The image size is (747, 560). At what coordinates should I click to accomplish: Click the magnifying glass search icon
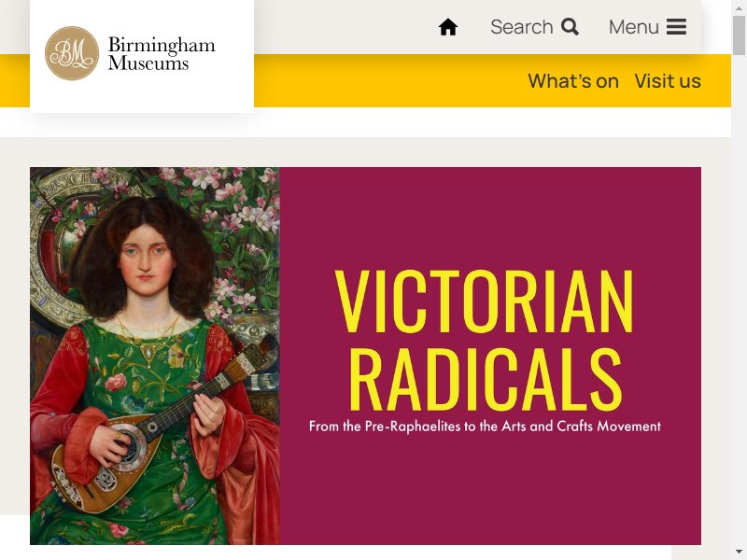pos(570,27)
